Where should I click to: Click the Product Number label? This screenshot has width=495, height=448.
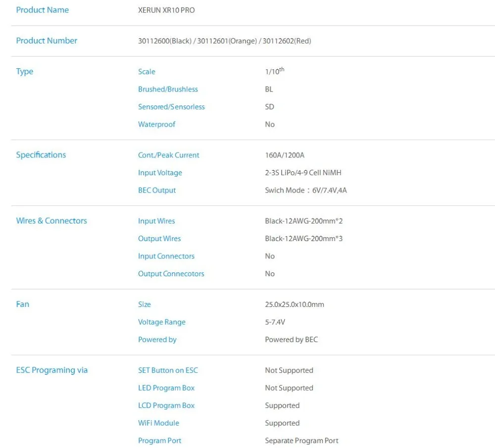47,41
